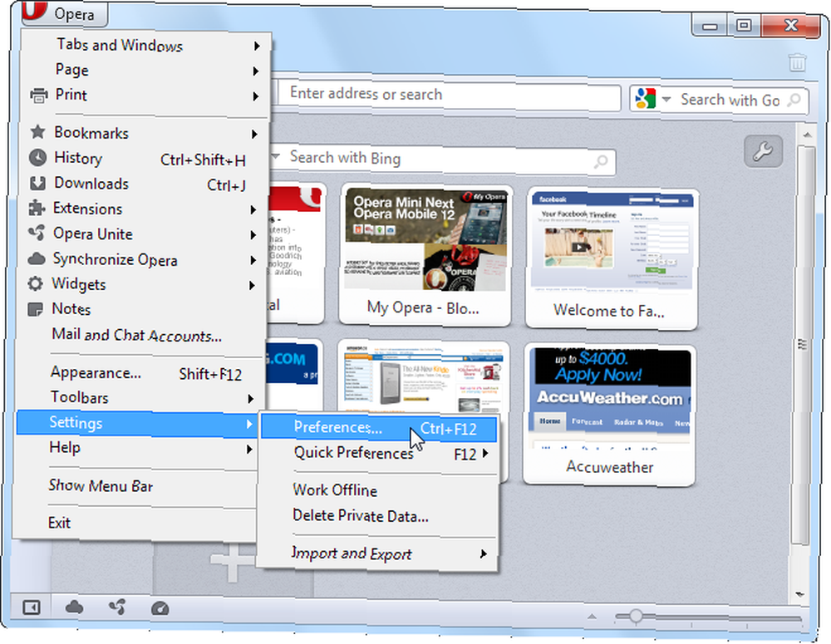
Task: Expand the Bookmarks submenu arrow
Action: pyautogui.click(x=255, y=134)
